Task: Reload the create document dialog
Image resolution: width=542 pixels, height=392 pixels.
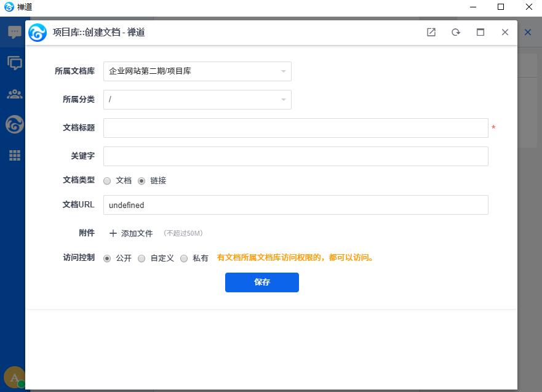Action: (x=456, y=33)
